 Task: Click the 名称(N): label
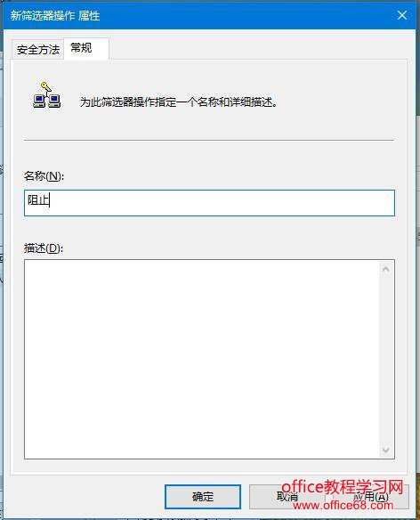tap(44, 175)
